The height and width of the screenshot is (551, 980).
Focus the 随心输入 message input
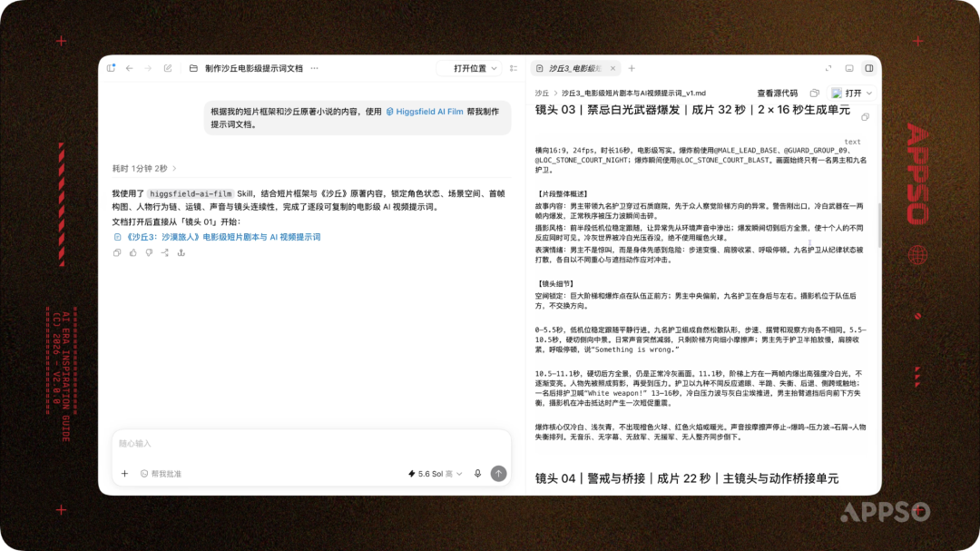[x=311, y=443]
